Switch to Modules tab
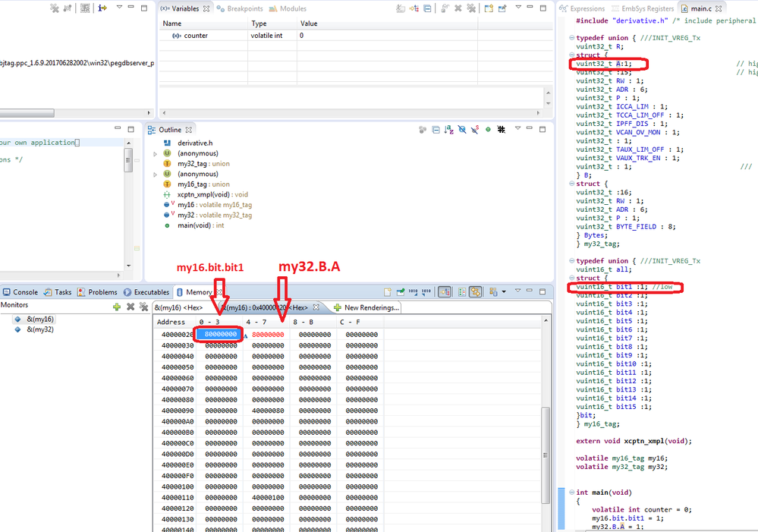This screenshot has height=532, width=758. click(x=288, y=8)
